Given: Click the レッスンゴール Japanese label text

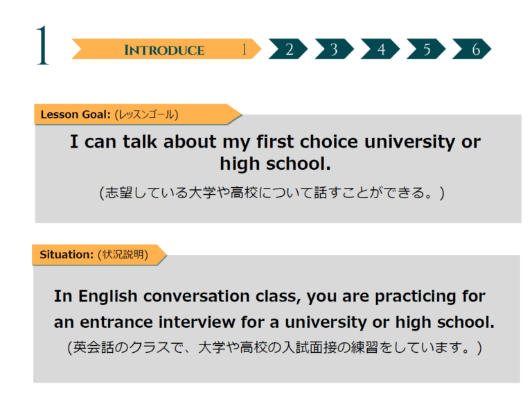Looking at the screenshot, I should [x=146, y=114].
